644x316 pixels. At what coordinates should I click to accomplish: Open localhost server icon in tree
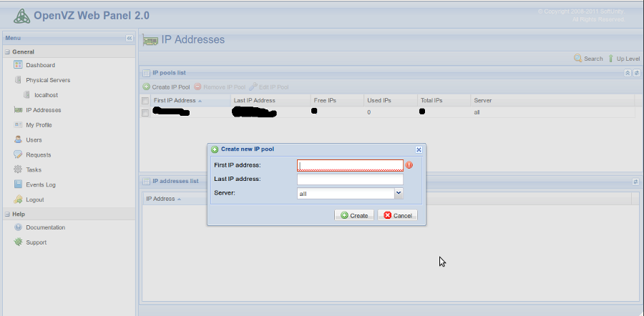coord(26,95)
